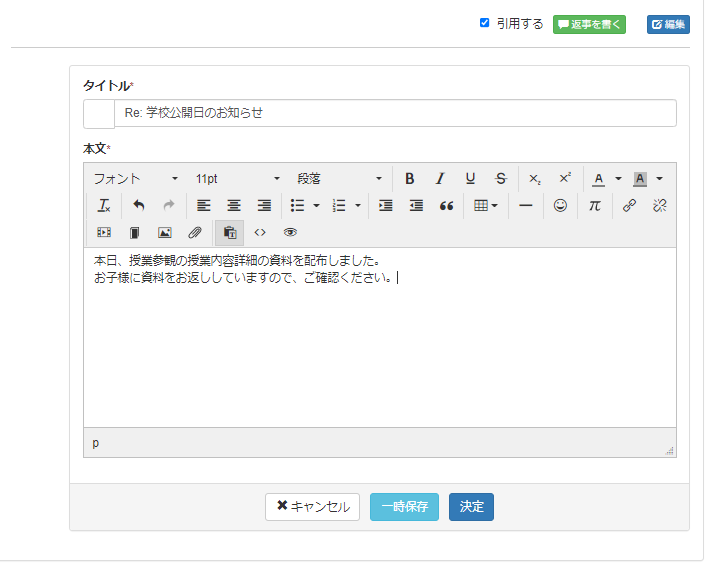Uncheck the 引用する checkbox
710x565 pixels.
485,23
